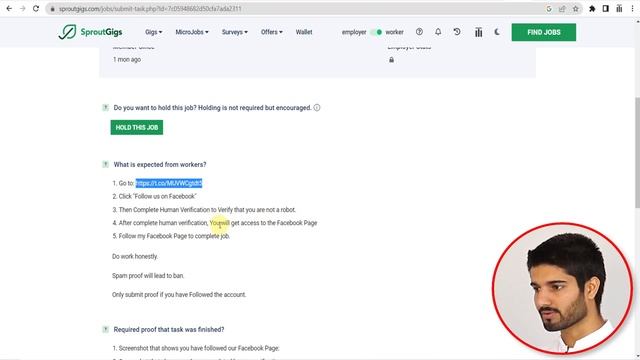
Task: Click 'Spam proof will lead to ban.' line
Action: click(x=148, y=276)
